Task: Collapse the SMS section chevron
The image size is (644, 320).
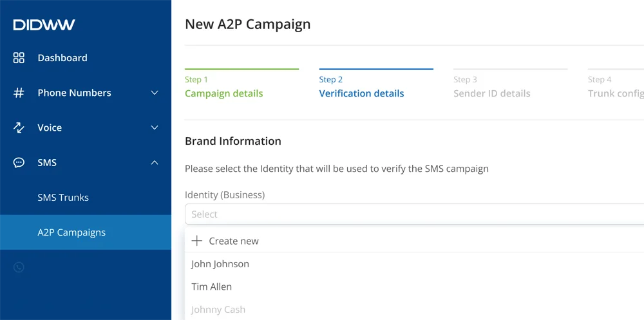Action: (155, 163)
